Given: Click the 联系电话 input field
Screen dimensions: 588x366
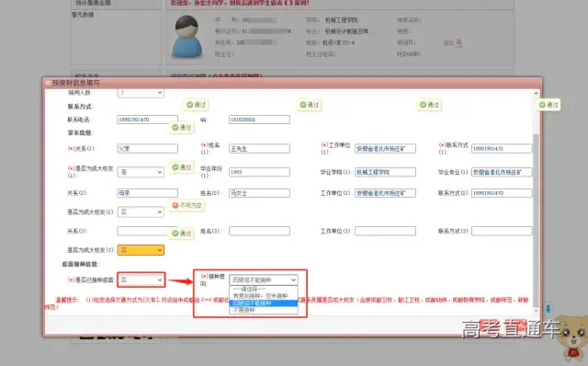Looking at the screenshot, I should [147, 120].
